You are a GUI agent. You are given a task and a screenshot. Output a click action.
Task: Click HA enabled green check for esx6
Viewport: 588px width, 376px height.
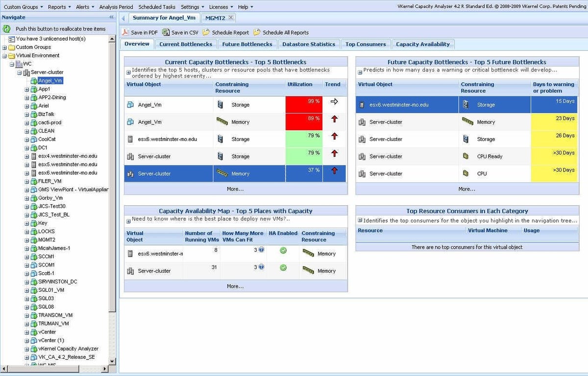[x=283, y=251]
